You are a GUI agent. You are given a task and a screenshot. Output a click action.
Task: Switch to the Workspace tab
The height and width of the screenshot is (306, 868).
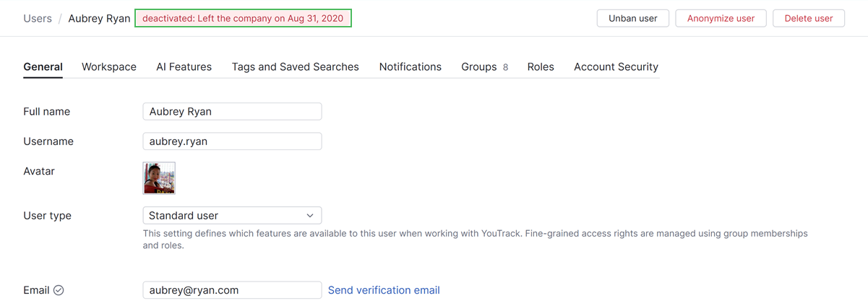(x=109, y=66)
